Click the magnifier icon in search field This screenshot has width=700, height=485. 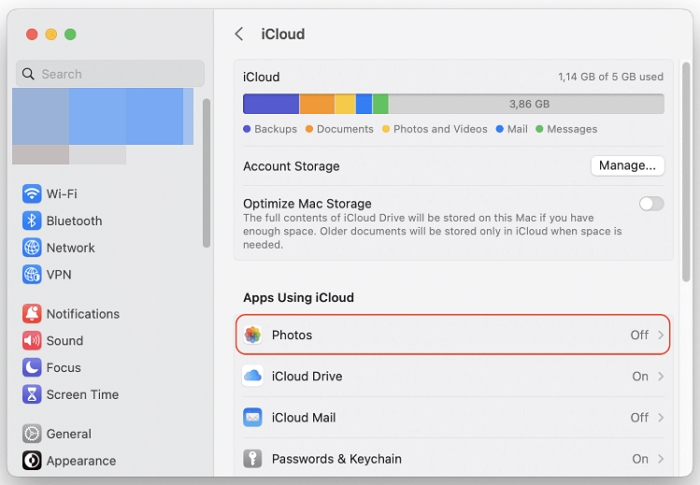tap(28, 74)
